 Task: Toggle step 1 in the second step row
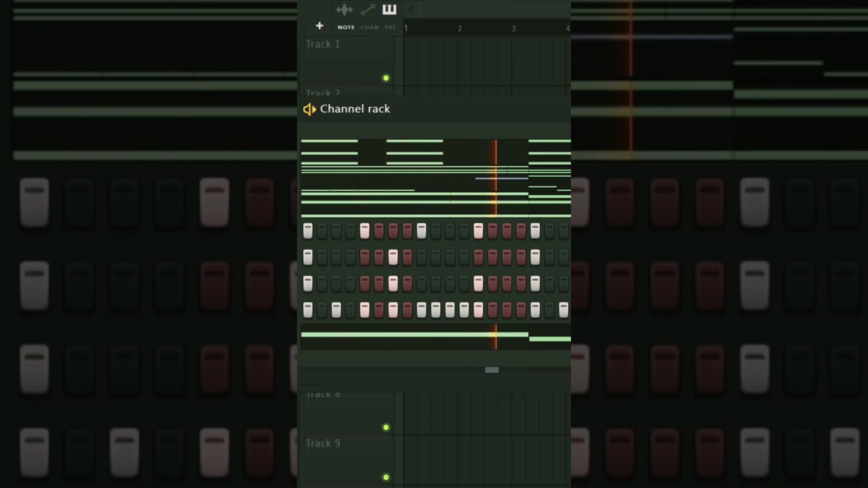[x=308, y=257]
